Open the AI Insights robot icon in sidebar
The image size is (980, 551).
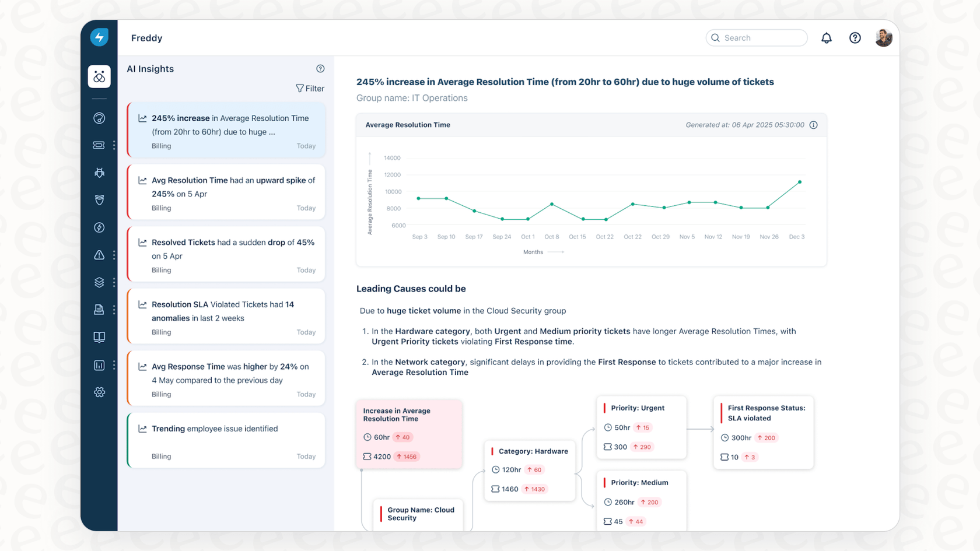(x=99, y=76)
